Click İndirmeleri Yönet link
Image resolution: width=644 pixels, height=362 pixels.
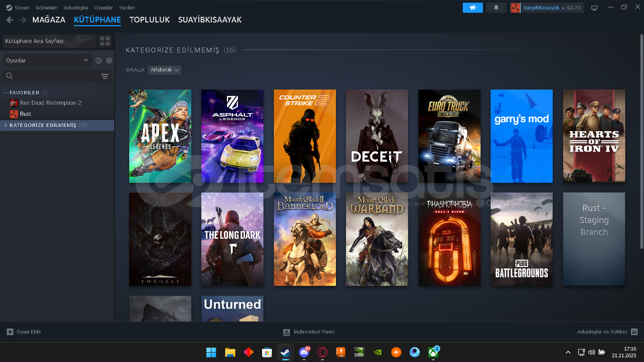click(x=314, y=332)
